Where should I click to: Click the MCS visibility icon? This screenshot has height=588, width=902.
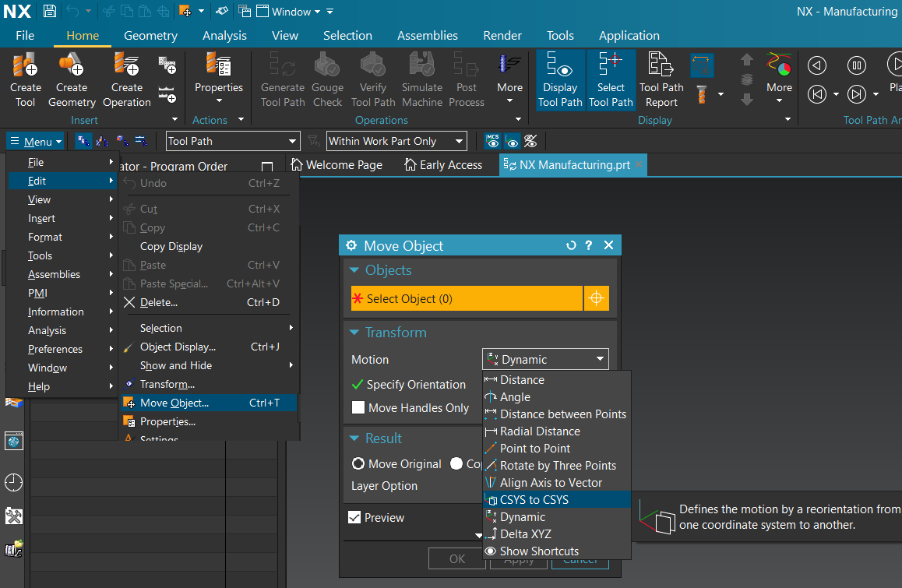click(492, 141)
